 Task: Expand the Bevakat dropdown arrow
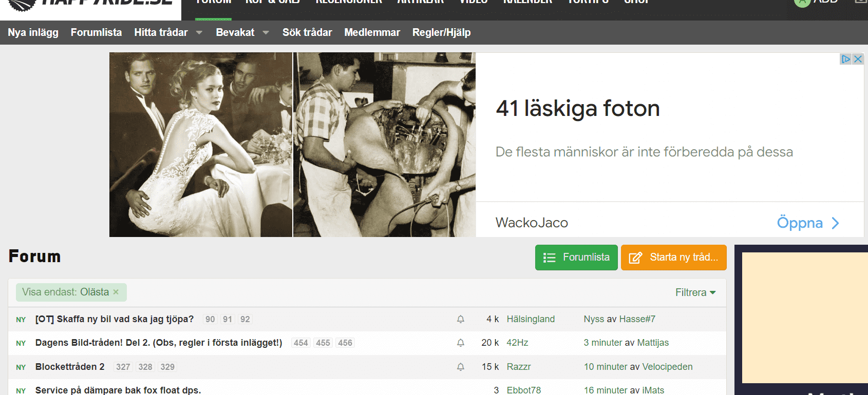[x=266, y=32]
